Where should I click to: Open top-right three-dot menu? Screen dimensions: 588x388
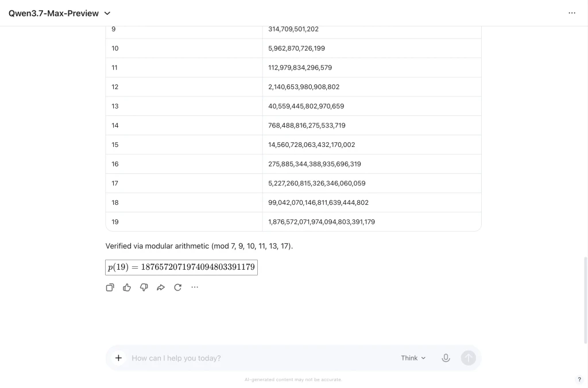point(572,13)
